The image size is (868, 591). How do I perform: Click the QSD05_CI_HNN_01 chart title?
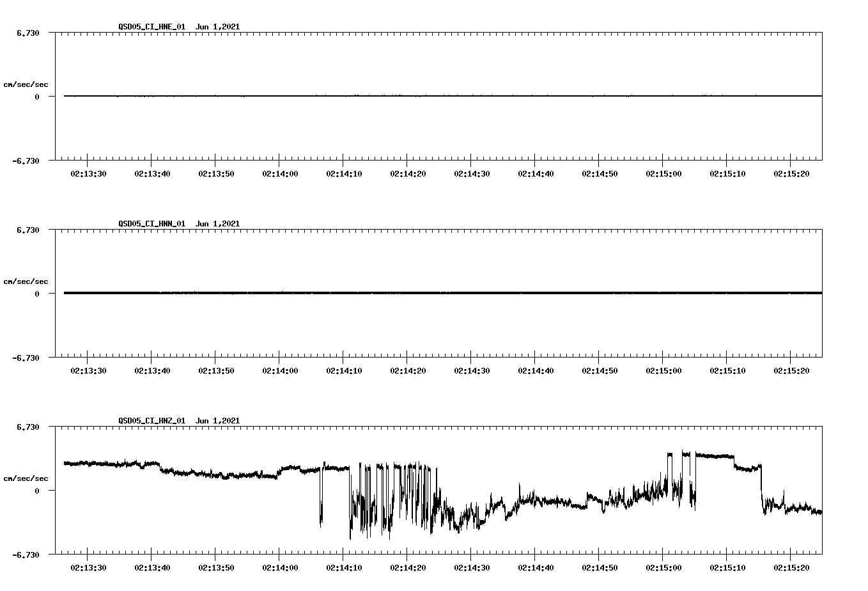(x=179, y=224)
